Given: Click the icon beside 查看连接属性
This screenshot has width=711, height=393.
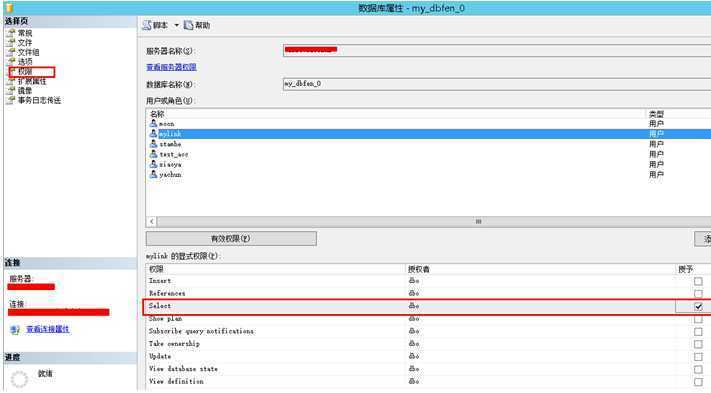Looking at the screenshot, I should tap(15, 330).
